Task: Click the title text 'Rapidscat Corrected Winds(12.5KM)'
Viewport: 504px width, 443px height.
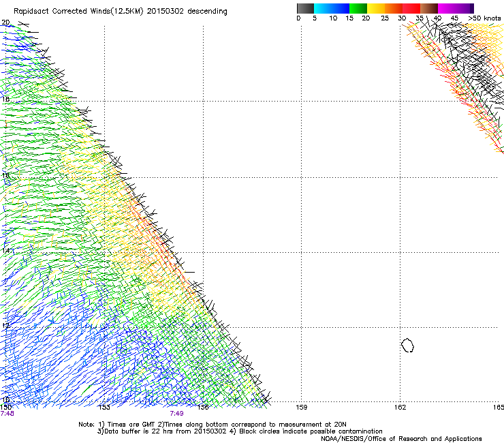Action: pos(78,12)
